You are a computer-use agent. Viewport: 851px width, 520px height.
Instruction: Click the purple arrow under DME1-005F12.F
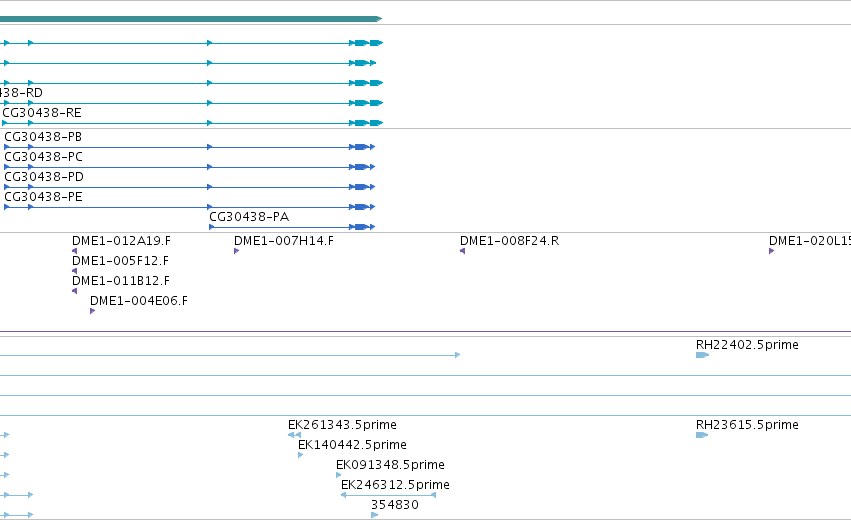click(74, 271)
